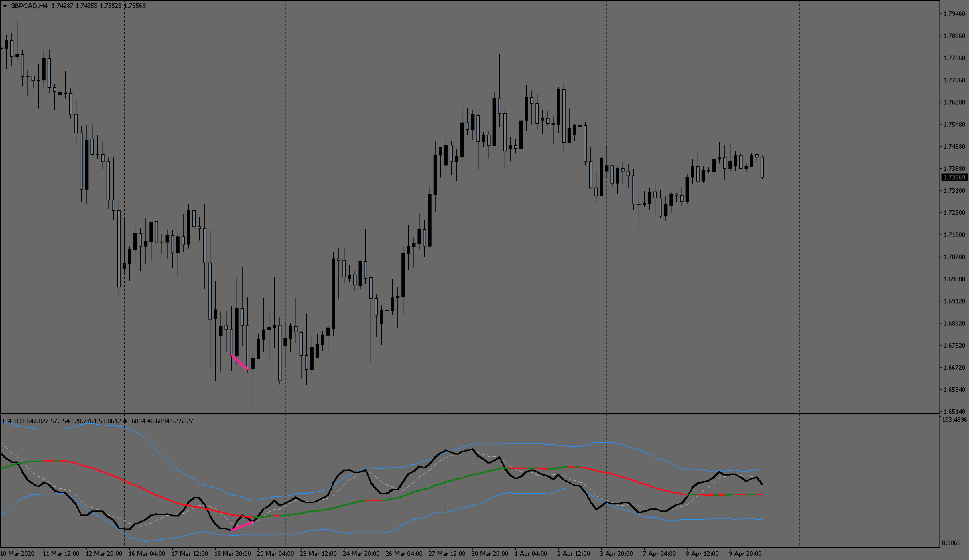Select the last rightmost candlestick
Screen dimensions: 969x560
762,167
